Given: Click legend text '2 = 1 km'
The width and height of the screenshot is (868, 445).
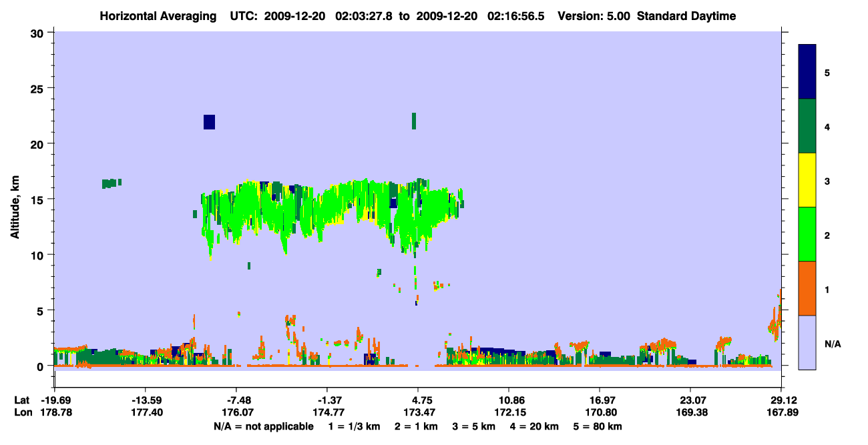Looking at the screenshot, I should (416, 426).
